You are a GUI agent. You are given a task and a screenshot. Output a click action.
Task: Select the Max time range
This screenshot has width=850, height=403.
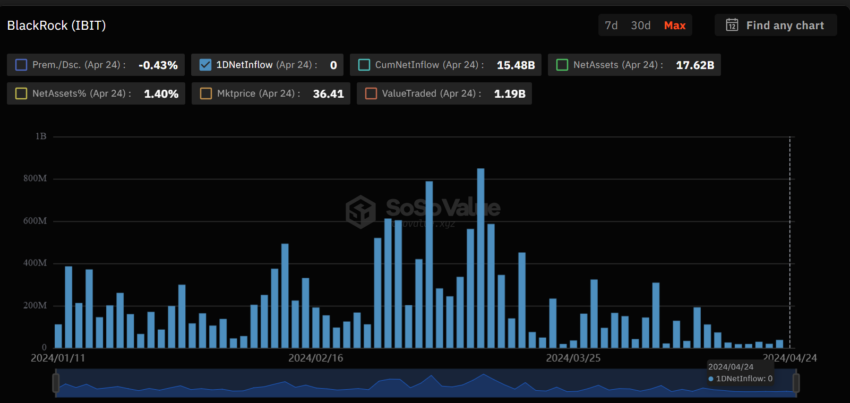(x=675, y=25)
